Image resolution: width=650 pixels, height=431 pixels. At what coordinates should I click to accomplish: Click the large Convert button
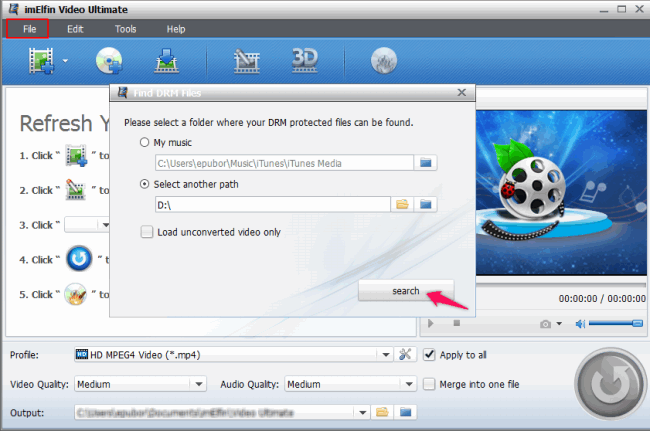[x=610, y=384]
